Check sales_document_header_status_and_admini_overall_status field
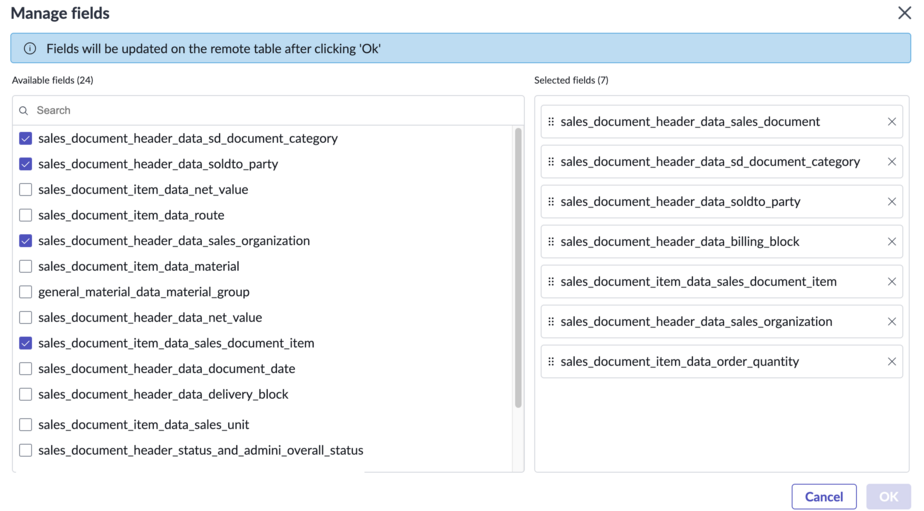The width and height of the screenshot is (924, 511). pos(25,450)
